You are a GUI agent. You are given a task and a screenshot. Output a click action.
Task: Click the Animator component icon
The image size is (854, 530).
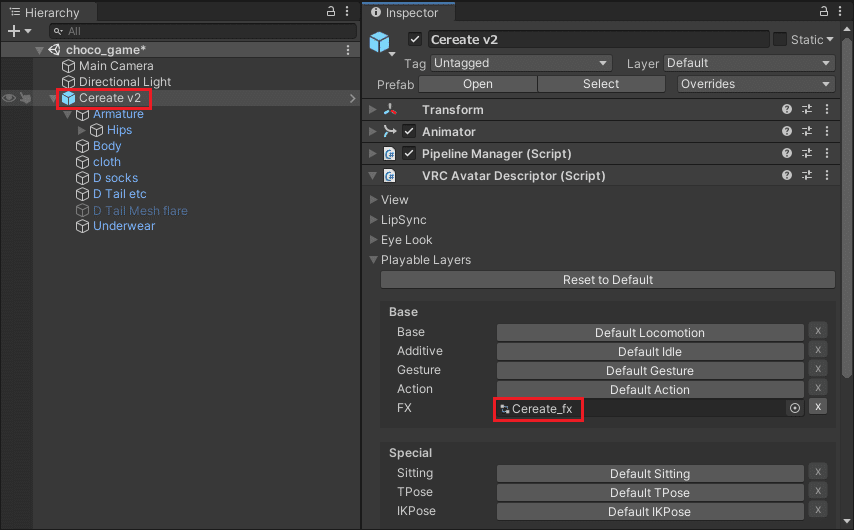(390, 131)
